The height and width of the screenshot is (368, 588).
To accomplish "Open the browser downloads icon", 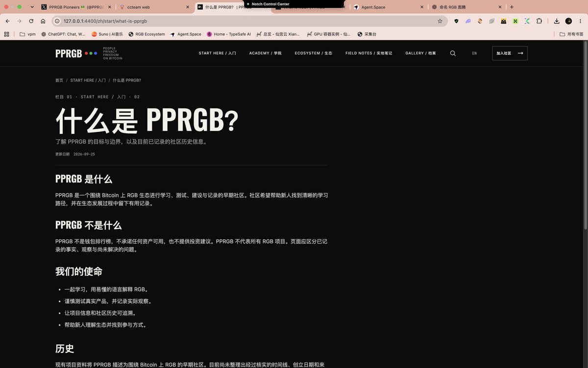I will click(557, 21).
